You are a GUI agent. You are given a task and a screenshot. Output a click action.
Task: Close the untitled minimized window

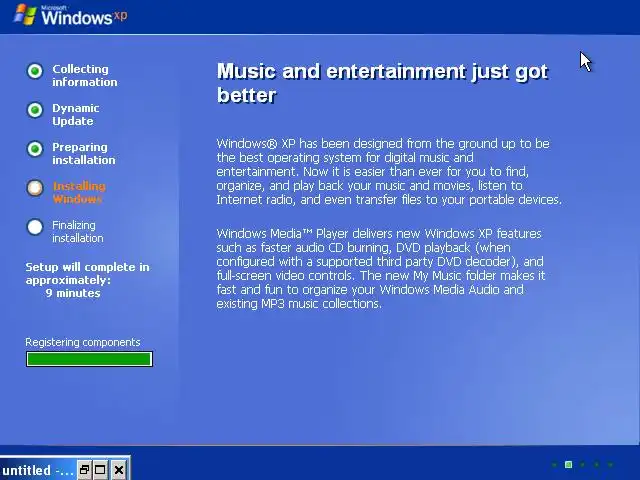coord(119,470)
